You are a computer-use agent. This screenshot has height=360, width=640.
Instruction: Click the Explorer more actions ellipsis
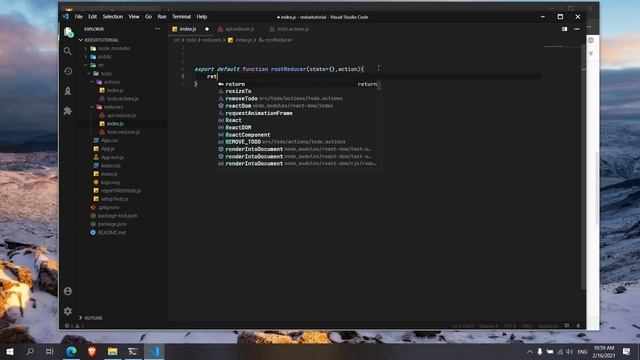158,29
